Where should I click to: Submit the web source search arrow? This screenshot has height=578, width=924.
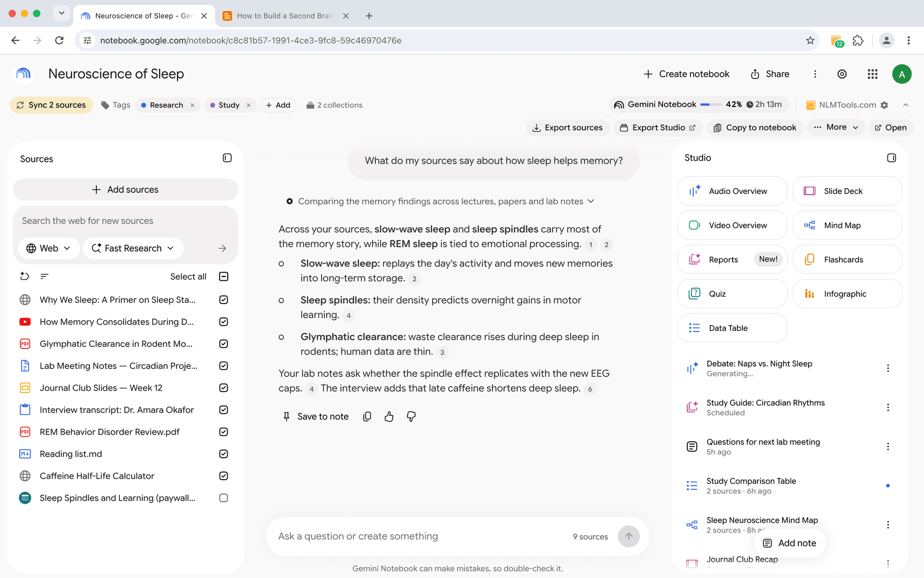tap(222, 249)
